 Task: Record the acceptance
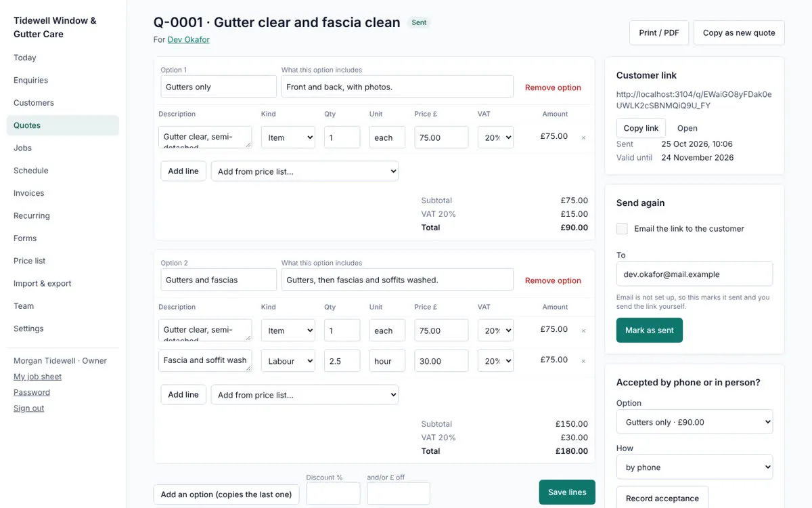(662, 498)
